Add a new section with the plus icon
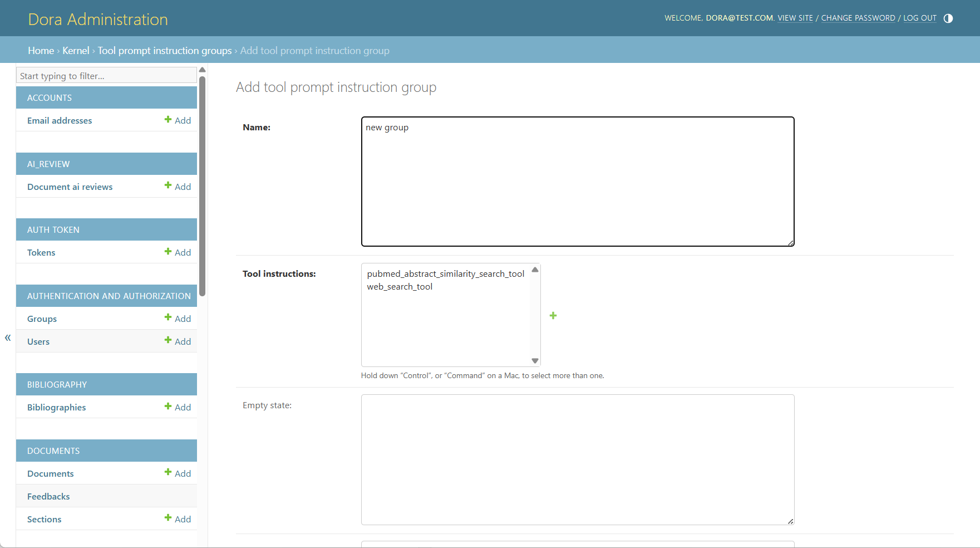The height and width of the screenshot is (548, 980). click(178, 518)
